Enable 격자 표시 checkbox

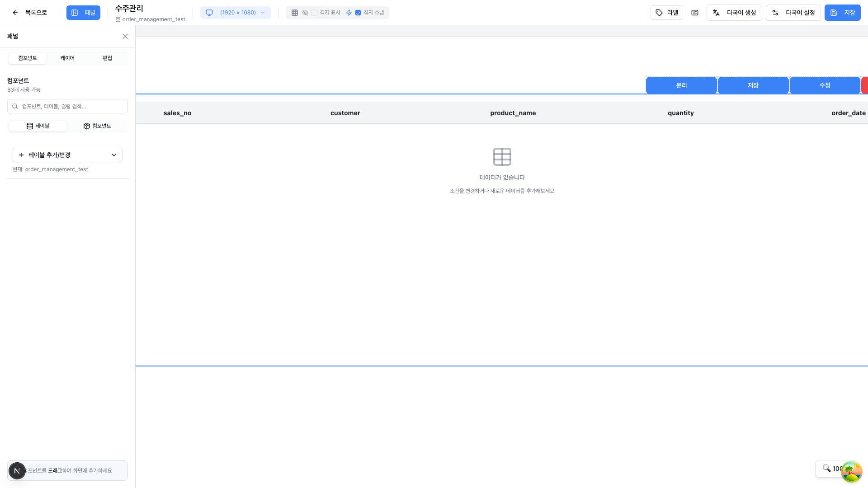(314, 13)
